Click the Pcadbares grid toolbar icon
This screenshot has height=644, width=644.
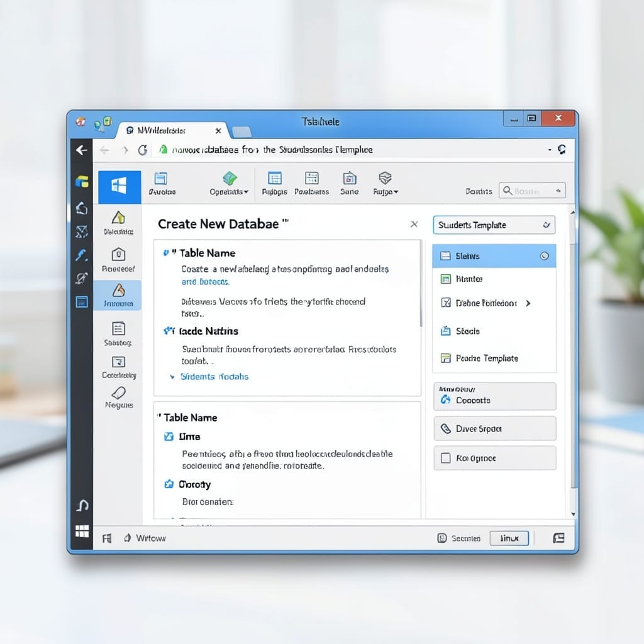pyautogui.click(x=312, y=184)
